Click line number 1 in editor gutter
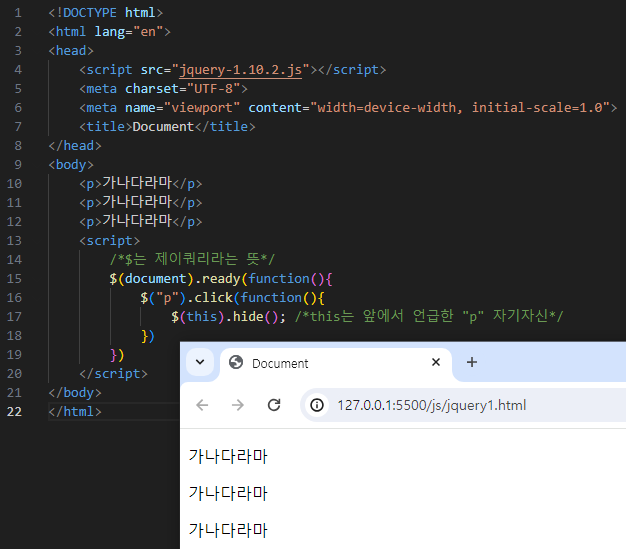This screenshot has width=626, height=549. coord(18,13)
